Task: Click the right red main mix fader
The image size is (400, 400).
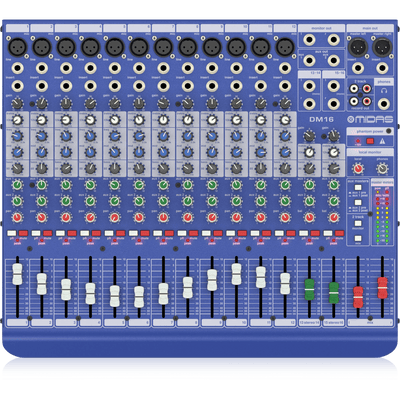Action: (x=382, y=288)
